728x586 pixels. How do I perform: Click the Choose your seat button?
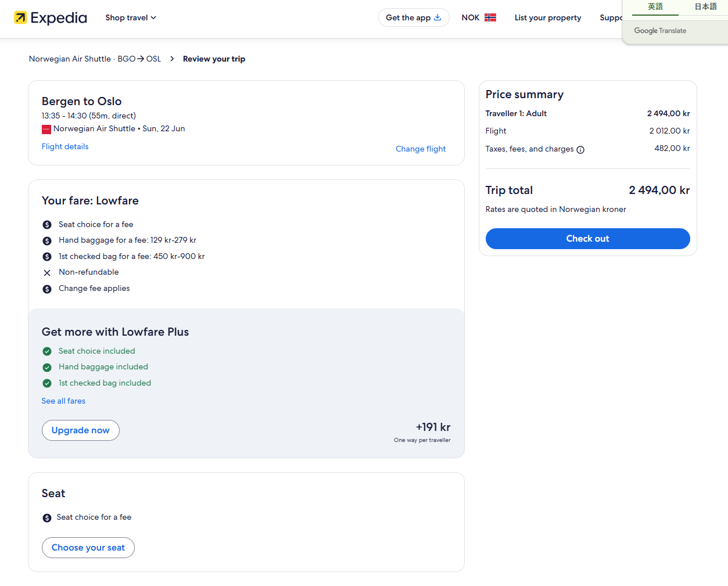[x=88, y=548]
